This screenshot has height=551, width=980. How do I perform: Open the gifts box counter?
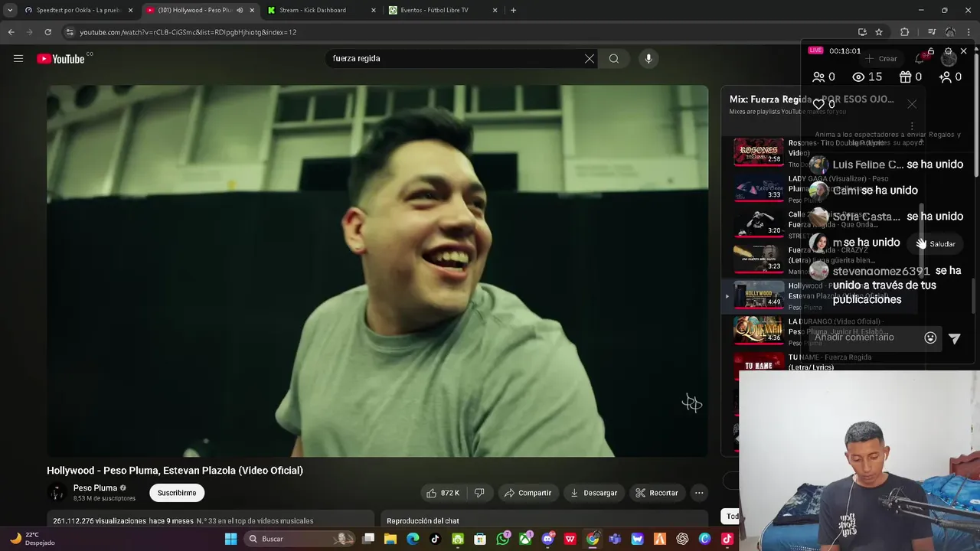(x=910, y=77)
